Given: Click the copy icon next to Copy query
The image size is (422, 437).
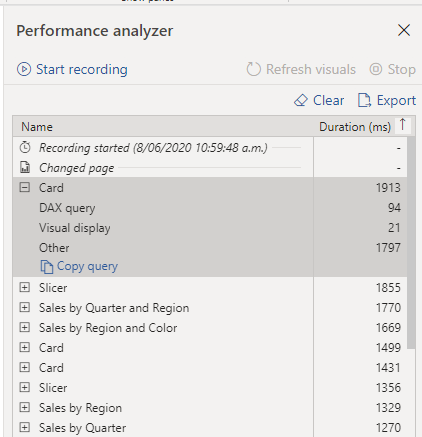Looking at the screenshot, I should click(47, 267).
